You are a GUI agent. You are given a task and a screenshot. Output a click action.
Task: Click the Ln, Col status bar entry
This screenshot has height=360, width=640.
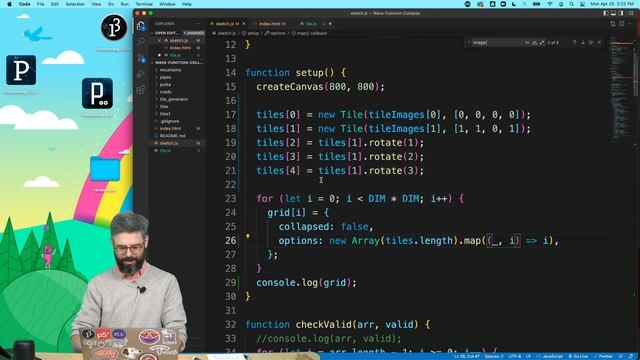tap(467, 356)
